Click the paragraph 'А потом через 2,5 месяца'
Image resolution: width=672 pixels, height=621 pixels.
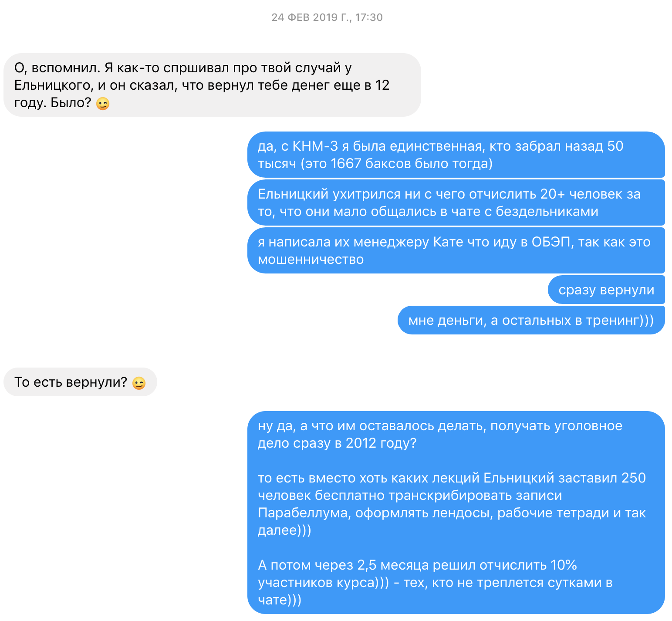coord(435,582)
